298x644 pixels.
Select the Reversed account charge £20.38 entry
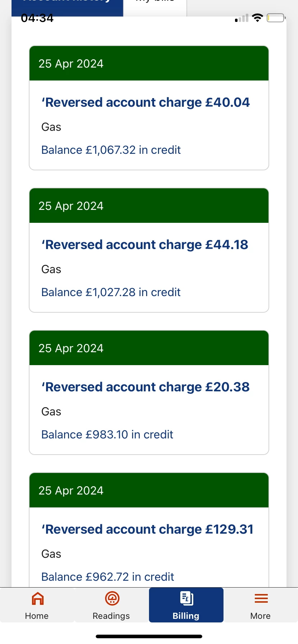[145, 387]
